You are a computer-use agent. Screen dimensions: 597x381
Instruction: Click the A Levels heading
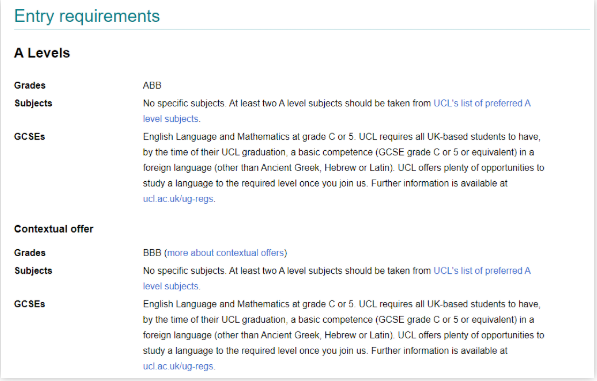pos(42,53)
